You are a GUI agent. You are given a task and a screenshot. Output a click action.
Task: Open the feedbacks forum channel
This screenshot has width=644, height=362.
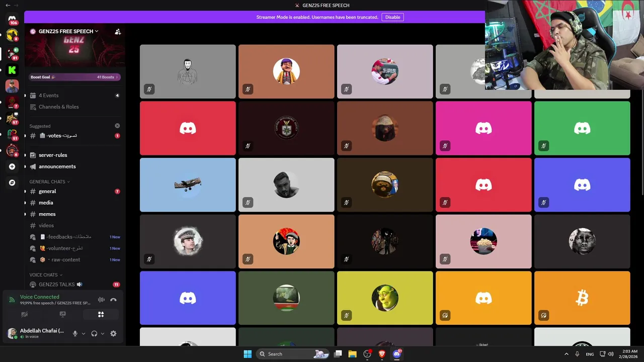point(74,237)
